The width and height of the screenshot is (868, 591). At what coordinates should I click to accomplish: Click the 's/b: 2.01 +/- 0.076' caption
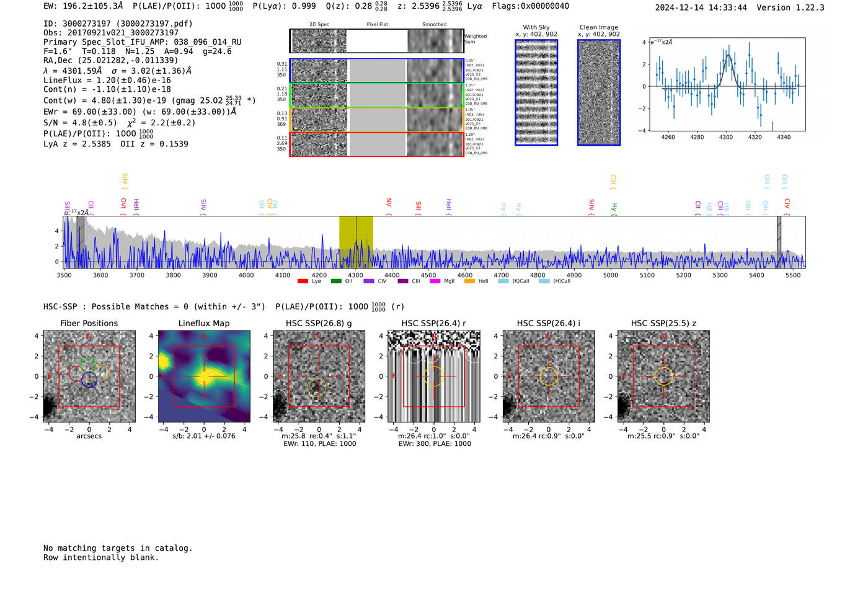(x=204, y=436)
